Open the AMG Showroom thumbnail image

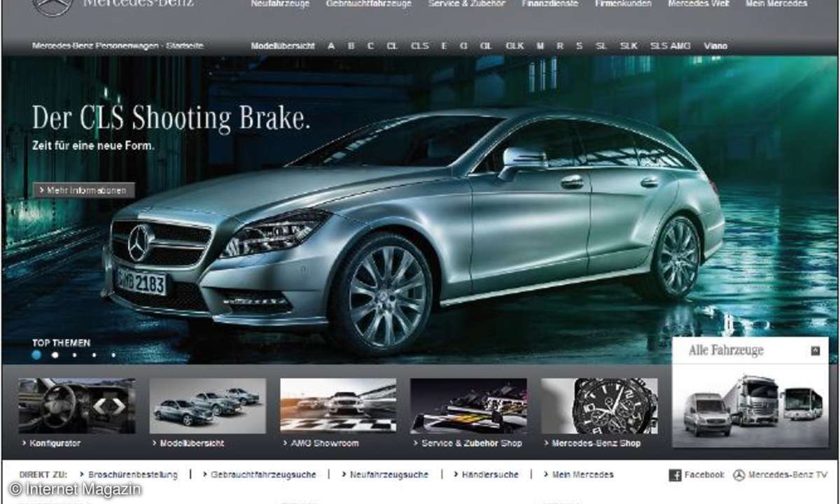tap(338, 406)
